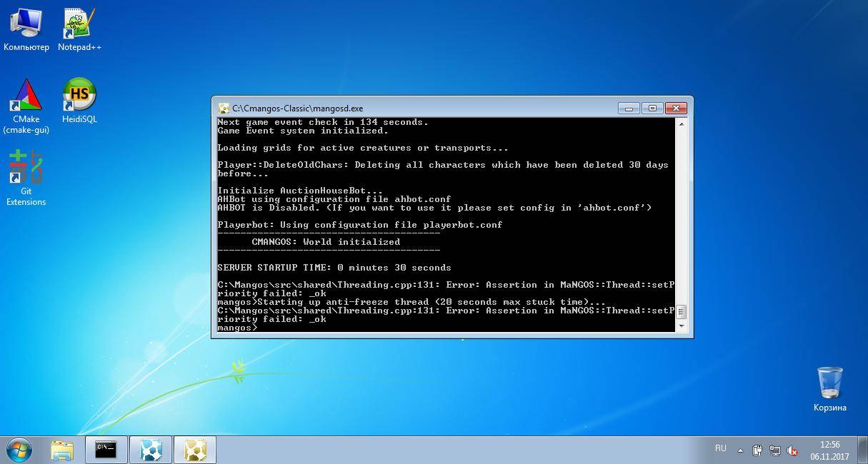Select the HeidiSQL desktop shortcut

click(79, 101)
